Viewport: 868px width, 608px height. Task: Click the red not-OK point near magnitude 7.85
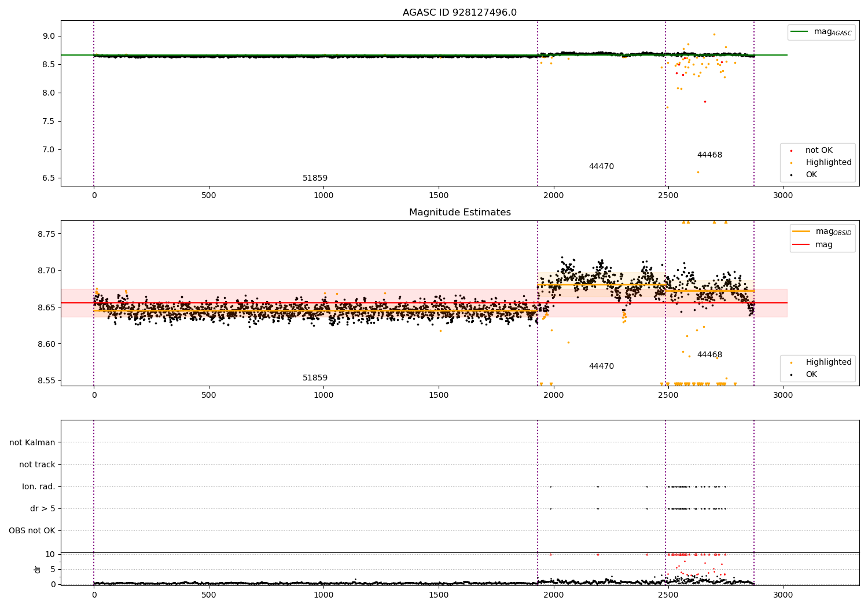tap(705, 101)
